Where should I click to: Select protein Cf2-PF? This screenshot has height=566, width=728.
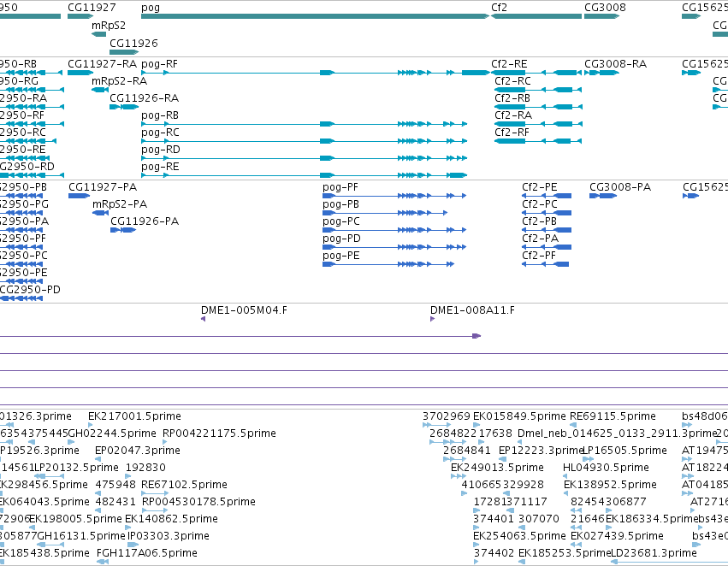[545, 264]
